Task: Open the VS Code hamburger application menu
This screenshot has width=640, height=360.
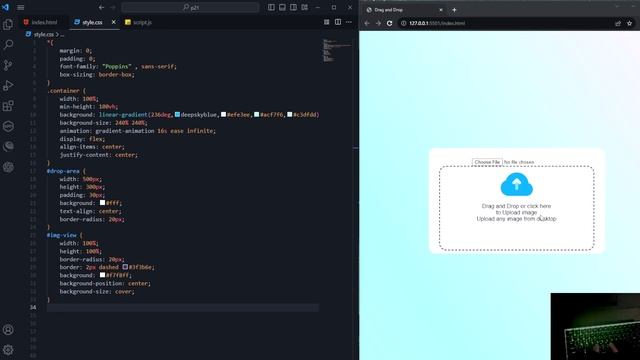Action: click(20, 7)
